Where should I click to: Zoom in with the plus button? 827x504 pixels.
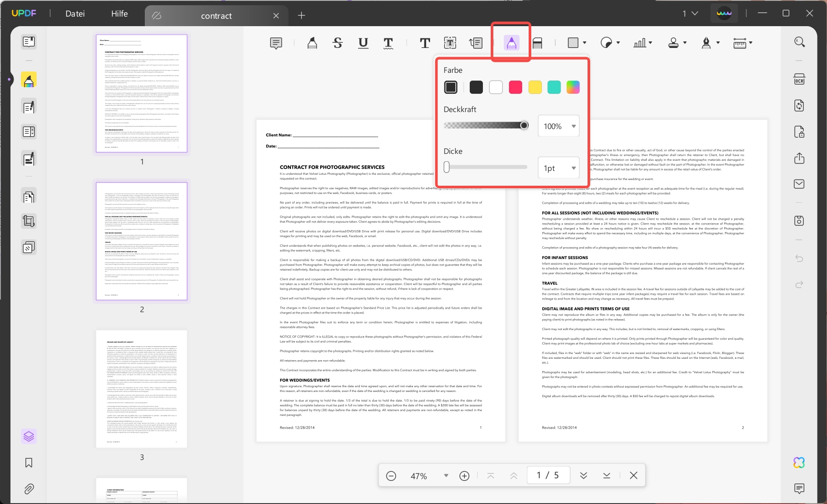465,476
